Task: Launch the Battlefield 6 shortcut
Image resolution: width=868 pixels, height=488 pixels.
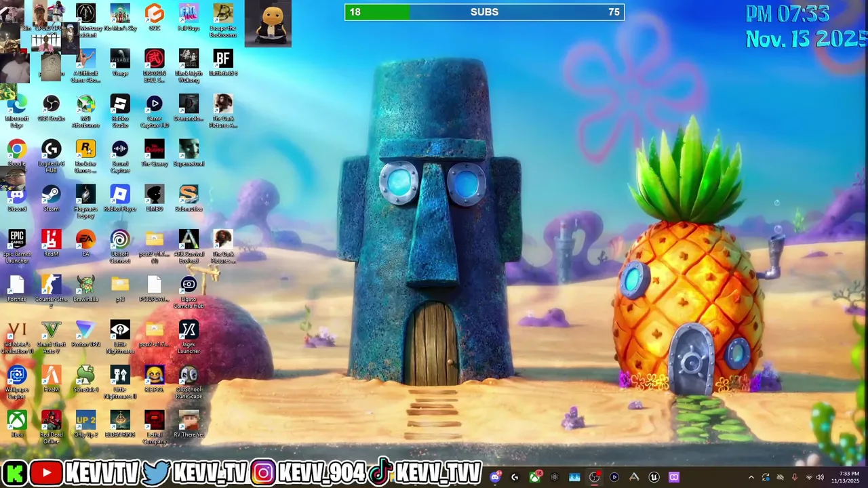Action: tap(223, 63)
